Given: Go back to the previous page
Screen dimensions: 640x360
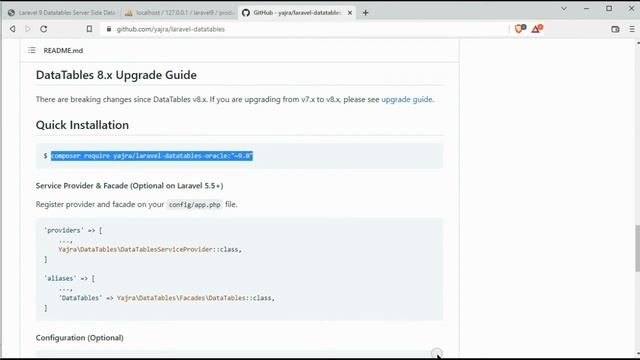Looking at the screenshot, I should click(x=13, y=29).
